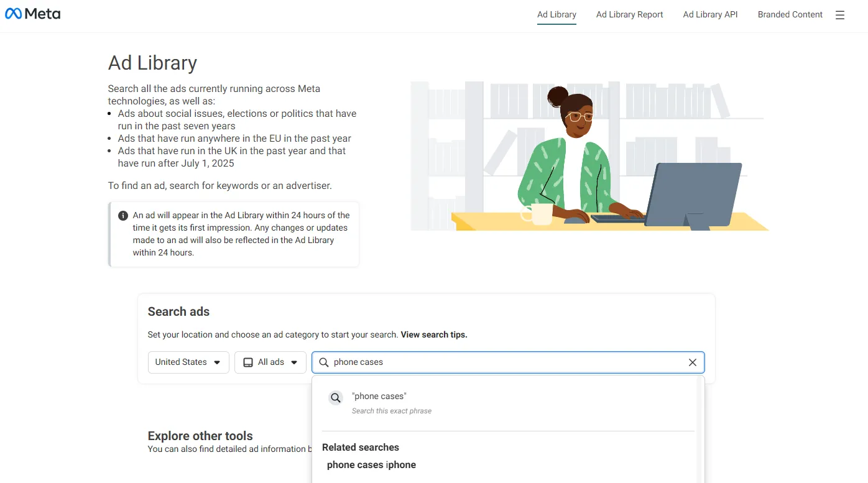This screenshot has width=868, height=483.
Task: Click "Search this exact phrase" hint text
Action: pyautogui.click(x=392, y=411)
